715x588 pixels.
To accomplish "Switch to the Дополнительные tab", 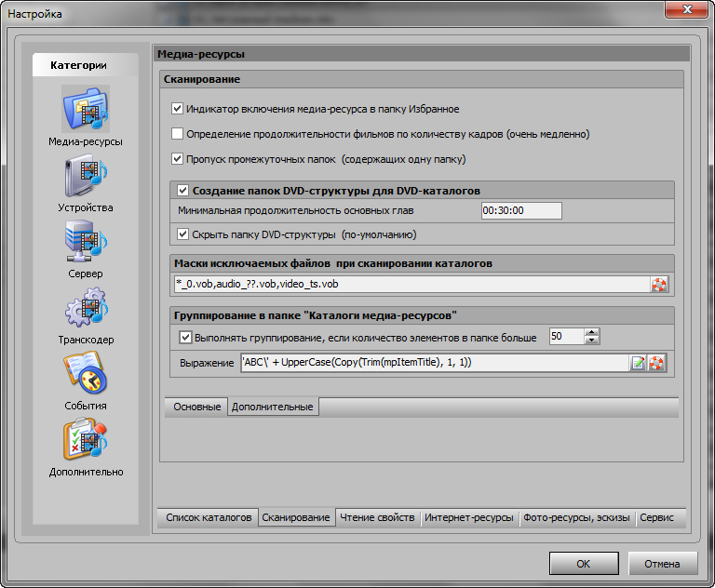I will 272,408.
